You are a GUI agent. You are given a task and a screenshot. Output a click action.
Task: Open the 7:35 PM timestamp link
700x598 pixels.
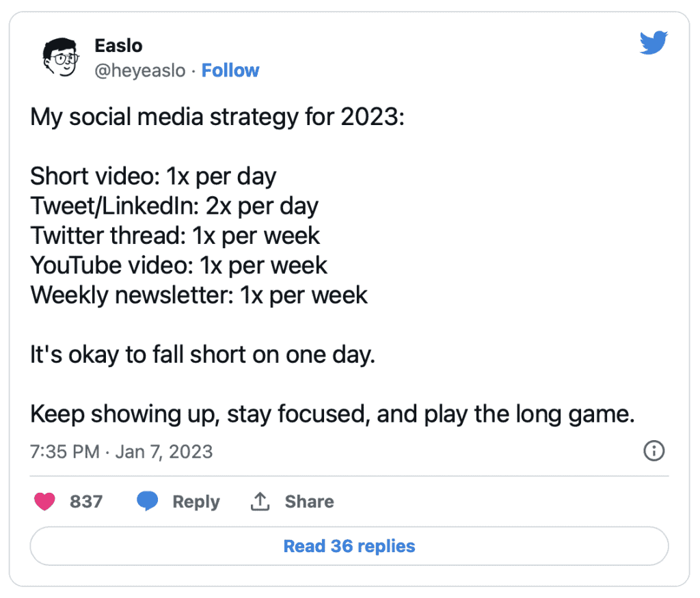point(65,452)
